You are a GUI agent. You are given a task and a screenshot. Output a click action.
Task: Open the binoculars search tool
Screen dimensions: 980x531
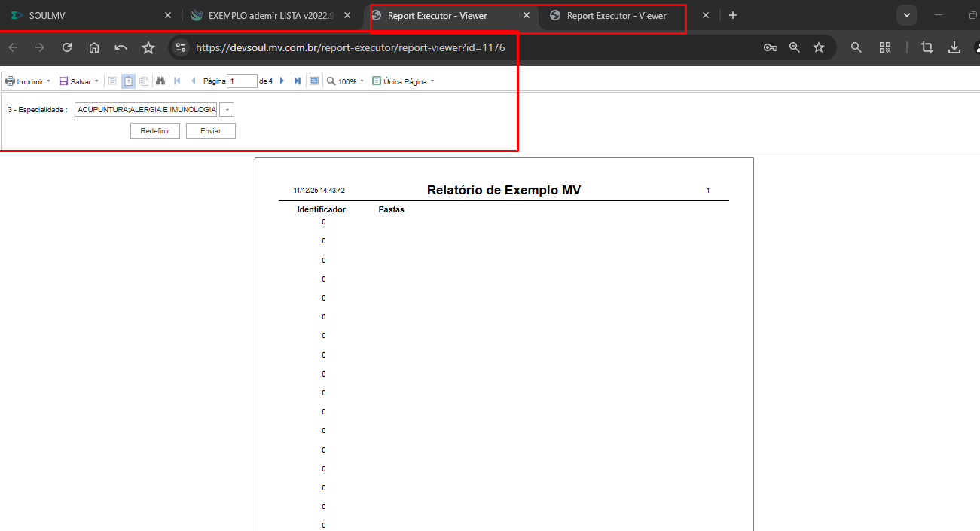pos(160,81)
